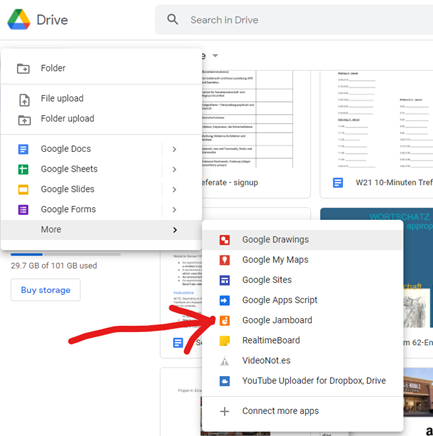Open the W21 10-Minuten document thumbnail
Screen dimensions: 433x436
point(377,119)
